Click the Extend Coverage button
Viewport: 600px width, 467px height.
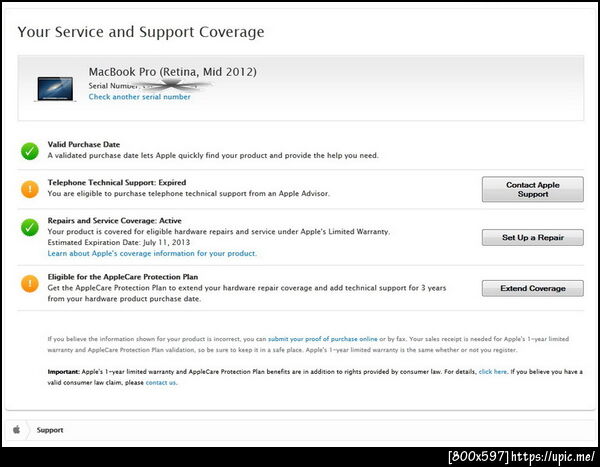coord(533,288)
